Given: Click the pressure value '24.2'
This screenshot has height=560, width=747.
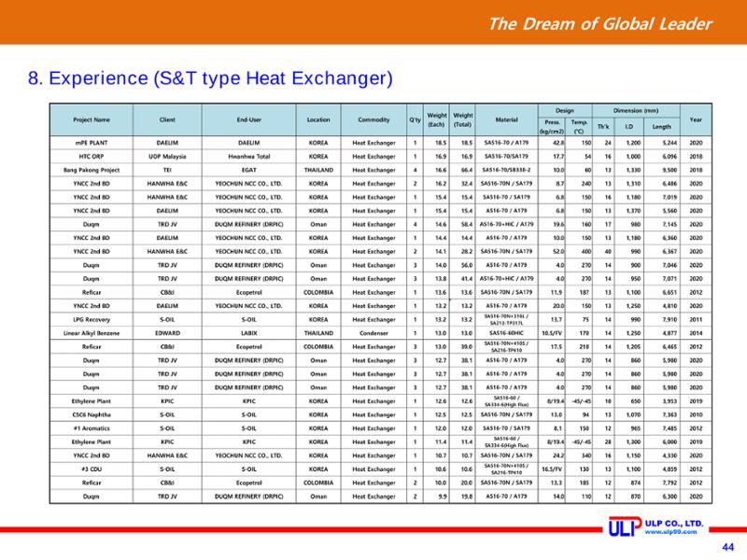Looking at the screenshot, I should (x=558, y=455).
